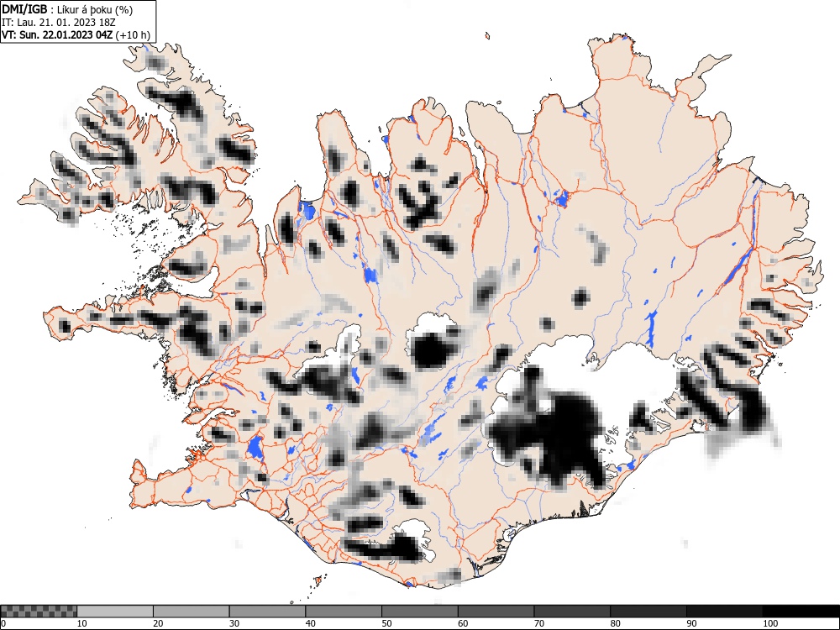Click the valid time 'VT: Sun. 22.01.2023 04Z (+10 h)'
This screenshot has height=630, width=840.
click(x=76, y=35)
